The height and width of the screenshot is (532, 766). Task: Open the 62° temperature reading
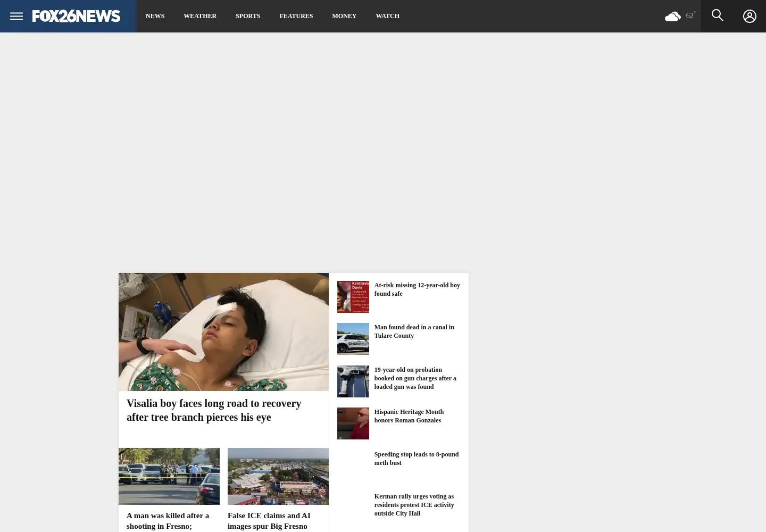(x=690, y=15)
